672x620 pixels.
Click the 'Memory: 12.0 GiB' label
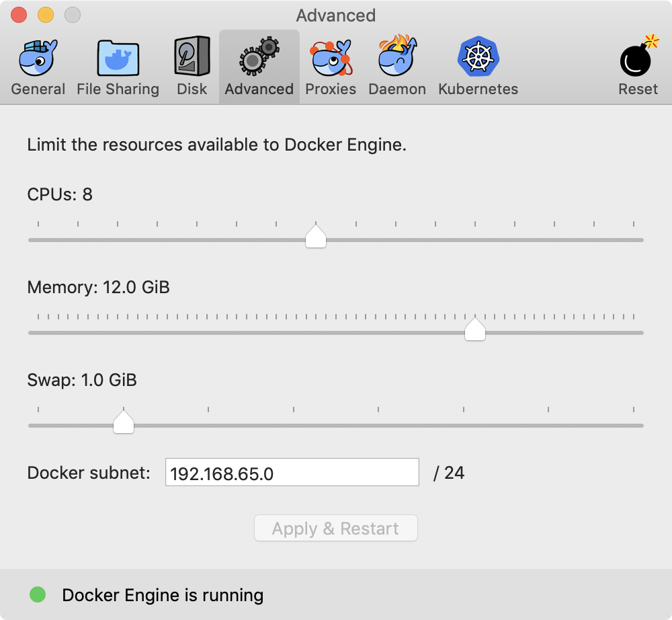point(98,287)
